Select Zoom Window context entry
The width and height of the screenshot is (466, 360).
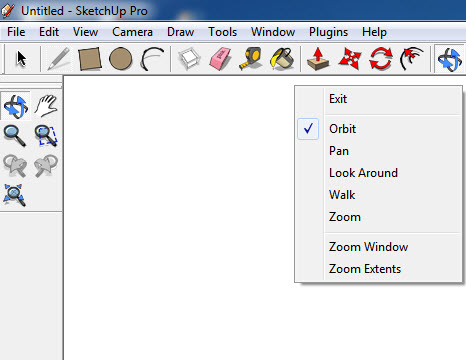tap(379, 247)
